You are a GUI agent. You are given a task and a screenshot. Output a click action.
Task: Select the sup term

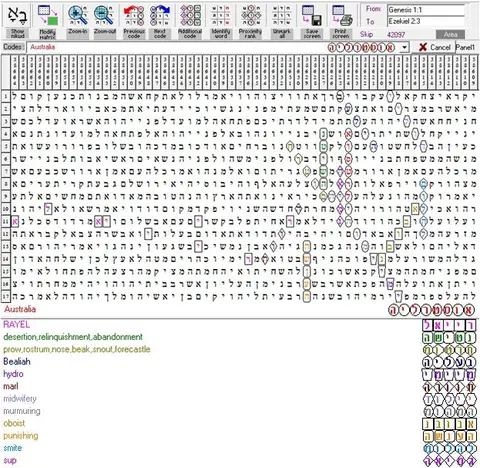(10, 460)
